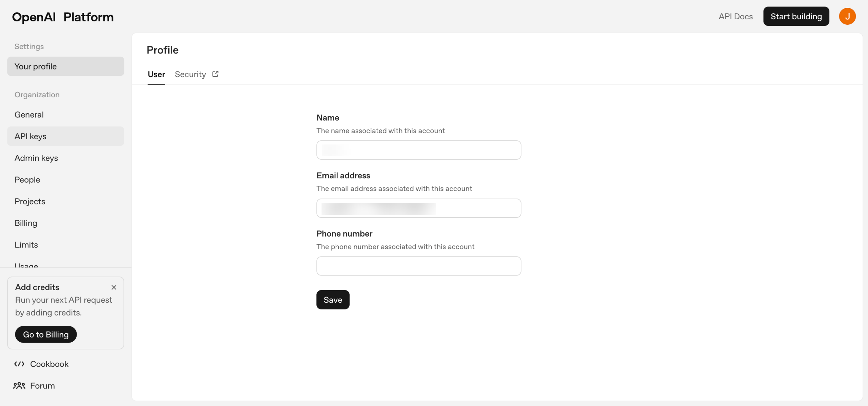Click the orange J account avatar

847,16
